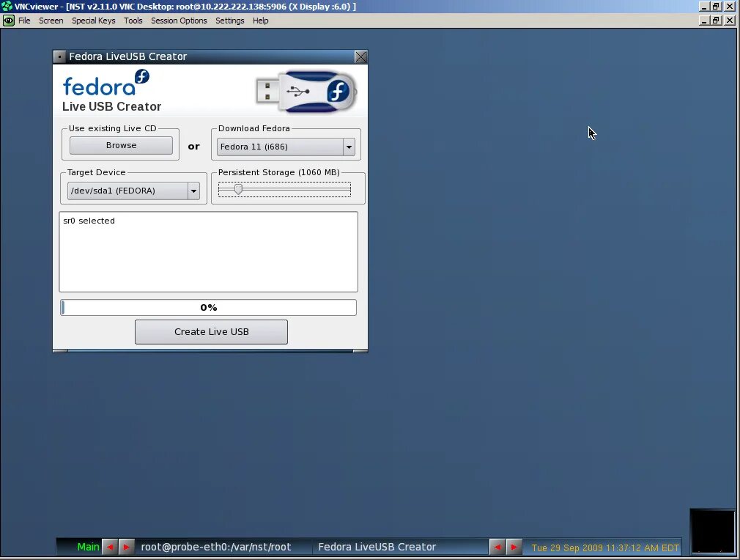Click the right red arrow next to Main
This screenshot has height=560, width=740.
(x=127, y=547)
